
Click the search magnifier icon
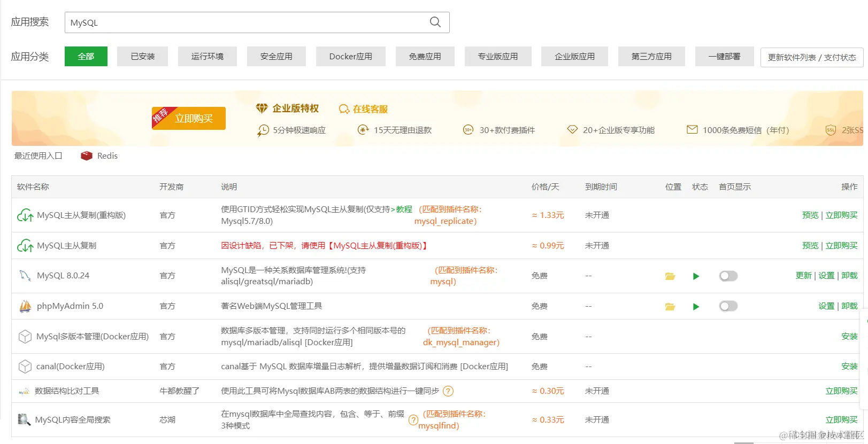point(435,22)
